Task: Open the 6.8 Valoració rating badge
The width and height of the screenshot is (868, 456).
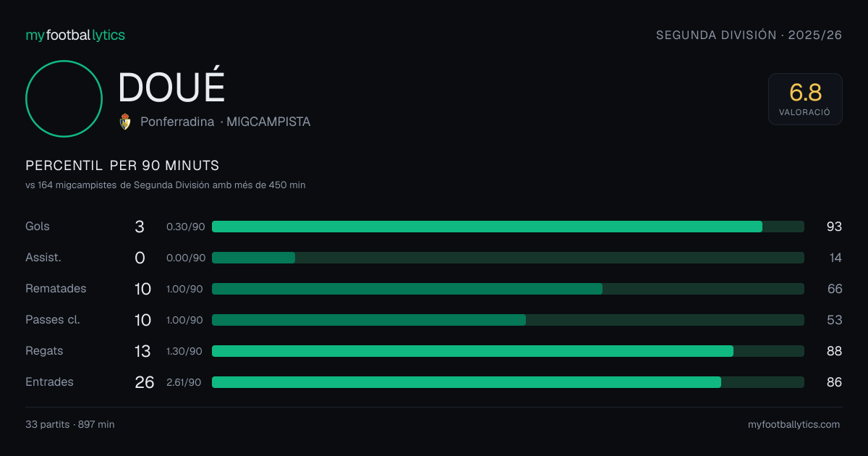Action: coord(805,99)
